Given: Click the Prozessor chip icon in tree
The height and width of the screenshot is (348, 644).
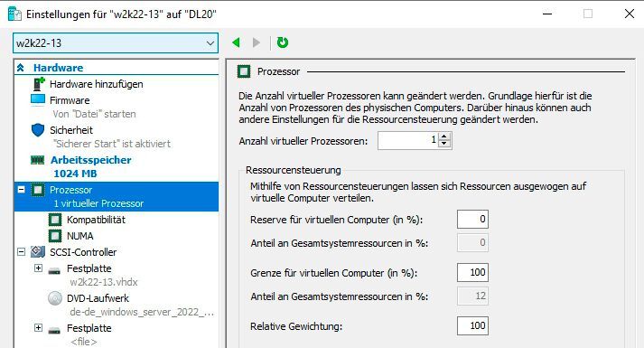Looking at the screenshot, I should click(x=38, y=190).
